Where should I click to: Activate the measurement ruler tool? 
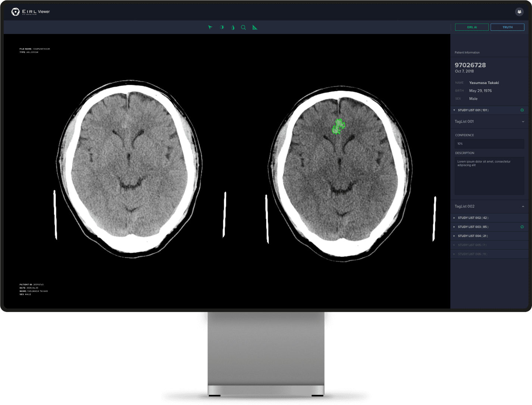coord(255,27)
